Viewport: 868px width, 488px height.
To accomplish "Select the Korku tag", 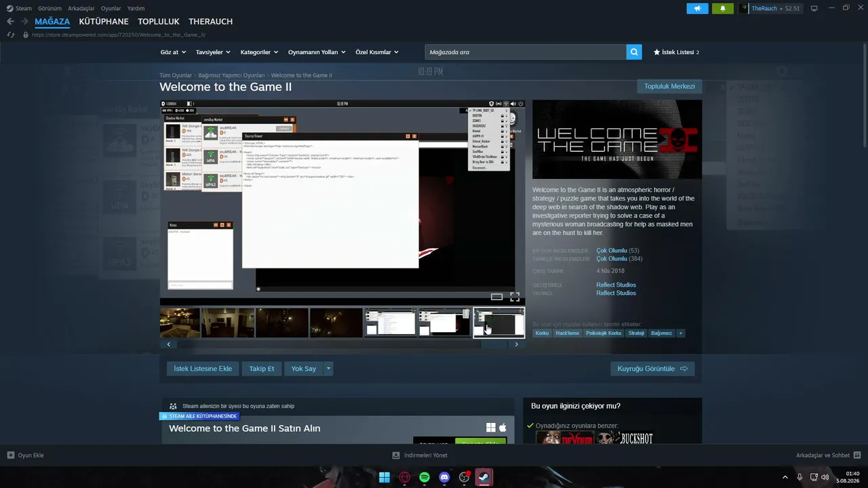I will click(542, 333).
